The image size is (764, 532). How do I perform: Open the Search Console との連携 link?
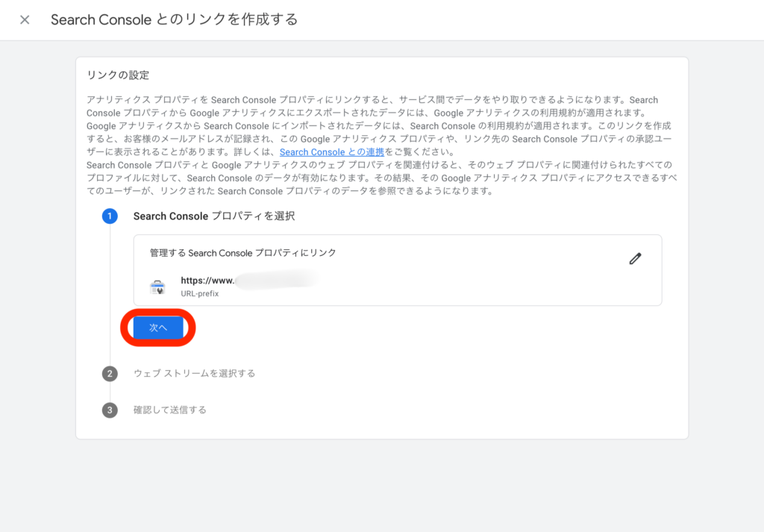coord(331,151)
